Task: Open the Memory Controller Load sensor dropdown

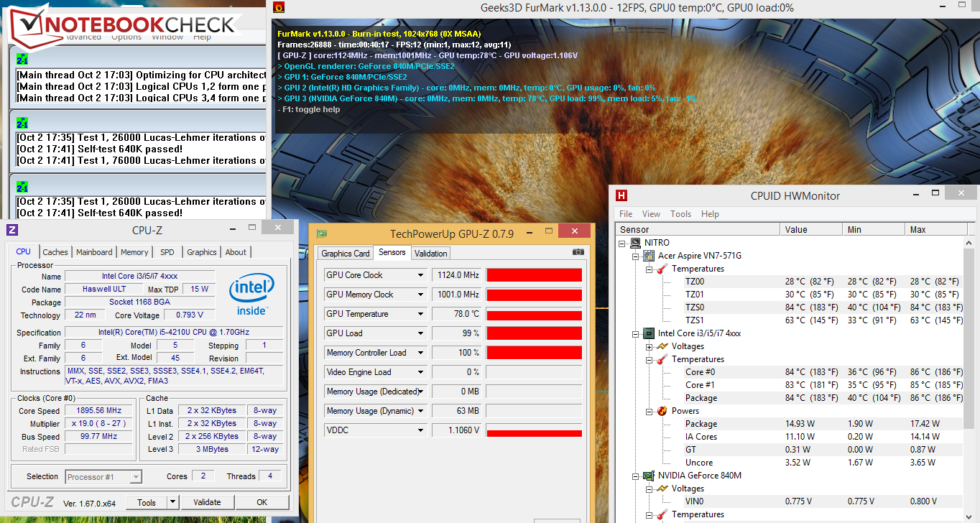Action: 421,353
